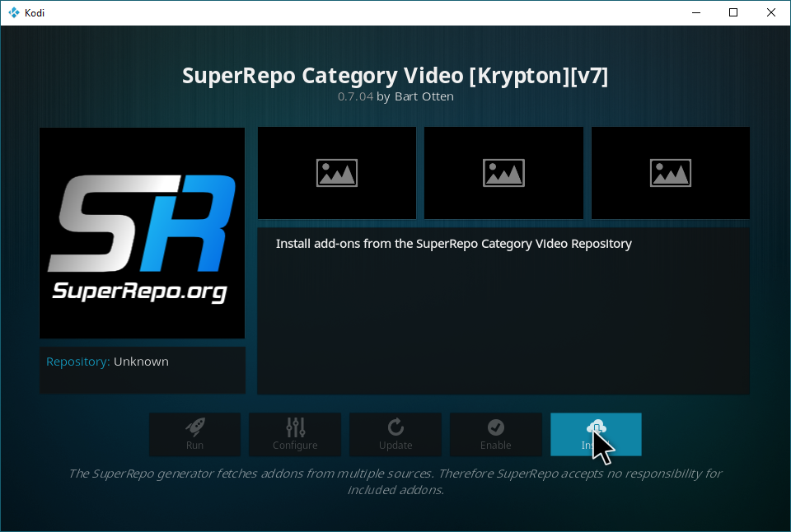Screen dimensions: 791x532
Task: Open the first screenshot placeholder thumbnail
Action: click(x=337, y=173)
